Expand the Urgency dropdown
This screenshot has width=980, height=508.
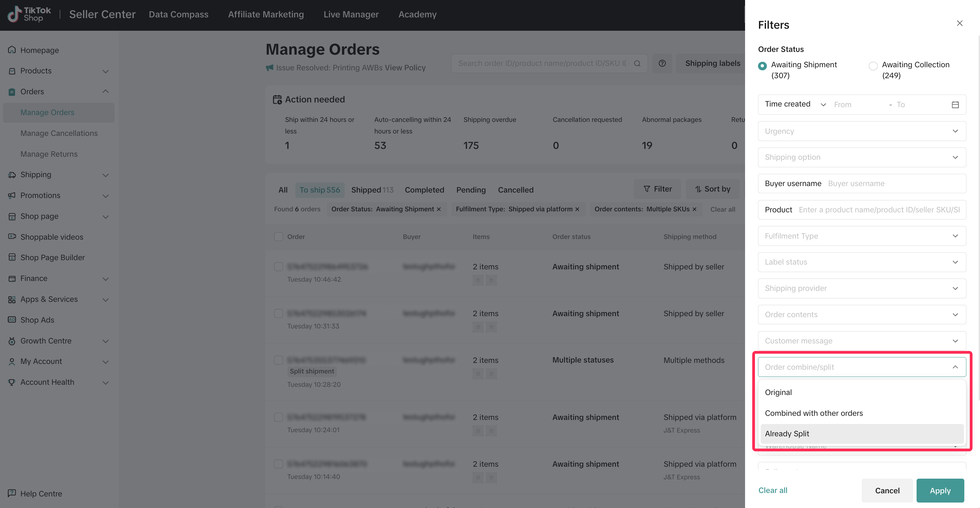click(x=862, y=131)
